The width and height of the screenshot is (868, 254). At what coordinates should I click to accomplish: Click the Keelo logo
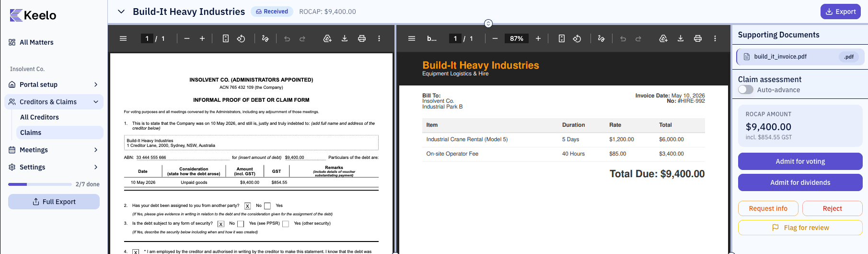[33, 15]
